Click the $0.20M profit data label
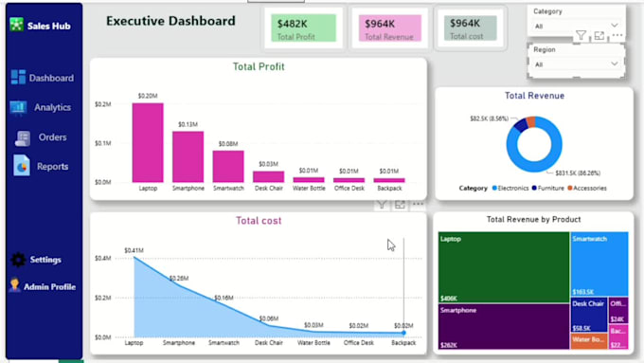 [148, 96]
